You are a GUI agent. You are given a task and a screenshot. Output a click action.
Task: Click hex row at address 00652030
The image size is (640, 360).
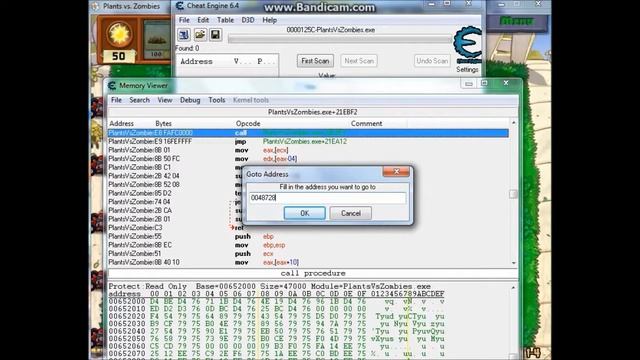pos(276,324)
